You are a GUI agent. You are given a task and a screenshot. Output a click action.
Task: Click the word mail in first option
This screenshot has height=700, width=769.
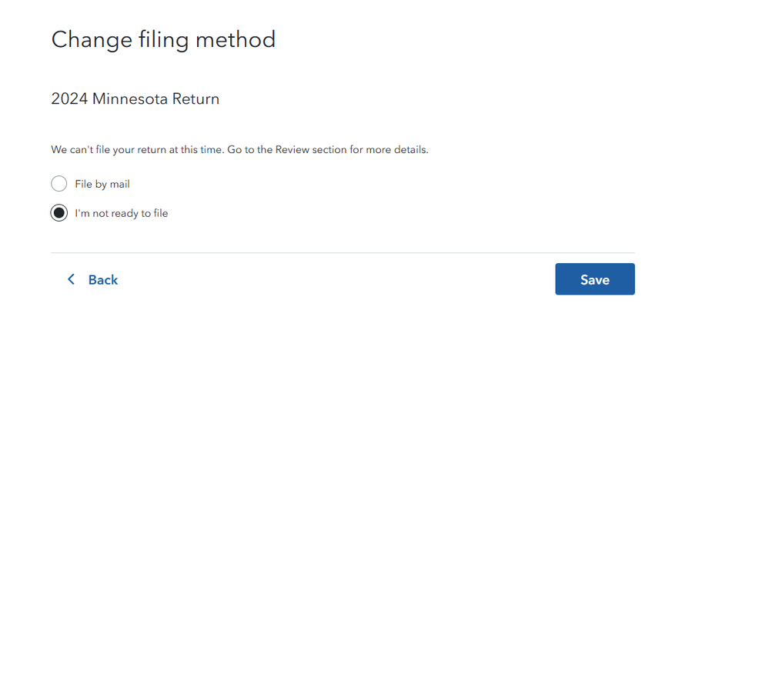119,185
